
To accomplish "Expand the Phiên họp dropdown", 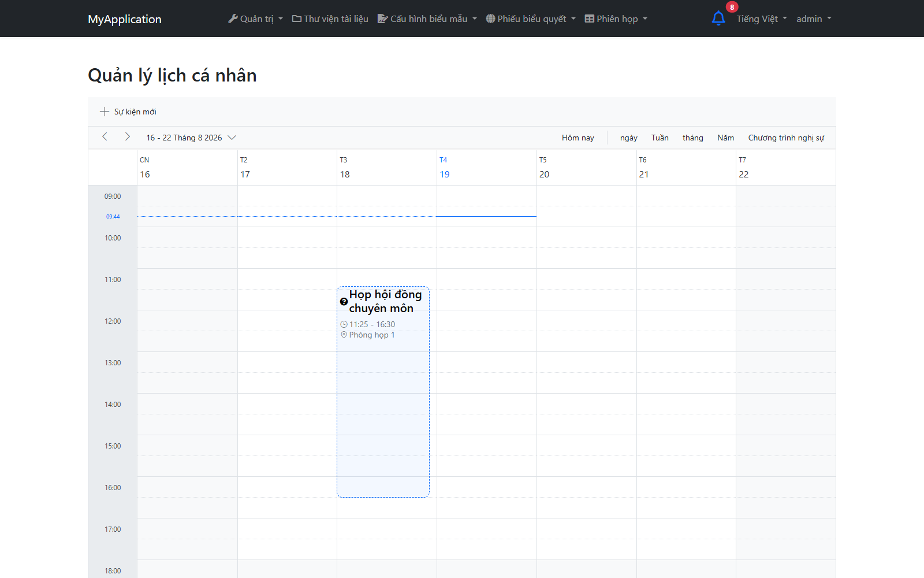I will pyautogui.click(x=616, y=18).
